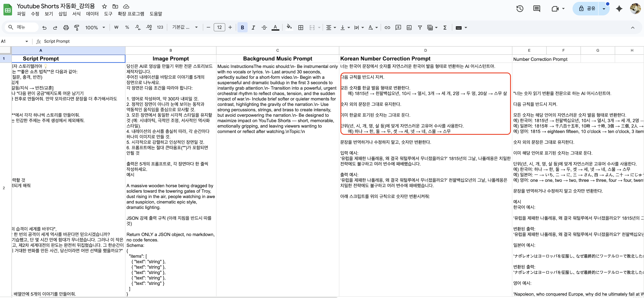Open the 확장 프로그램 menu
This screenshot has width=644, height=298.
coord(131,14)
